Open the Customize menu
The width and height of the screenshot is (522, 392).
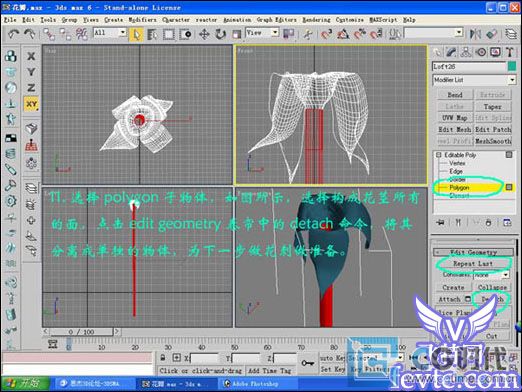349,20
